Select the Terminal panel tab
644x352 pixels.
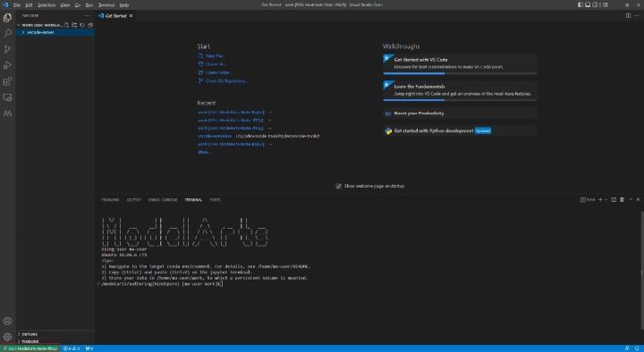click(x=193, y=200)
